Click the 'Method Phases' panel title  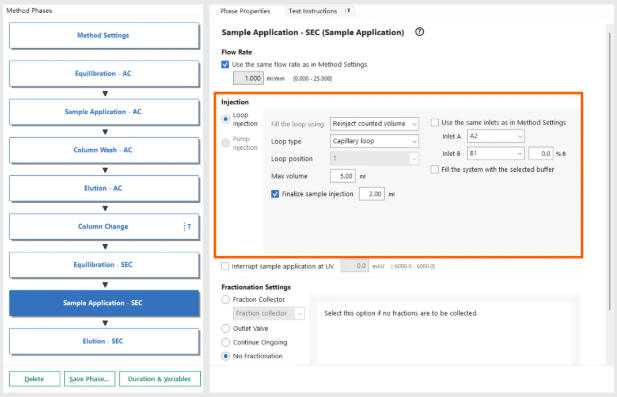[x=29, y=11]
